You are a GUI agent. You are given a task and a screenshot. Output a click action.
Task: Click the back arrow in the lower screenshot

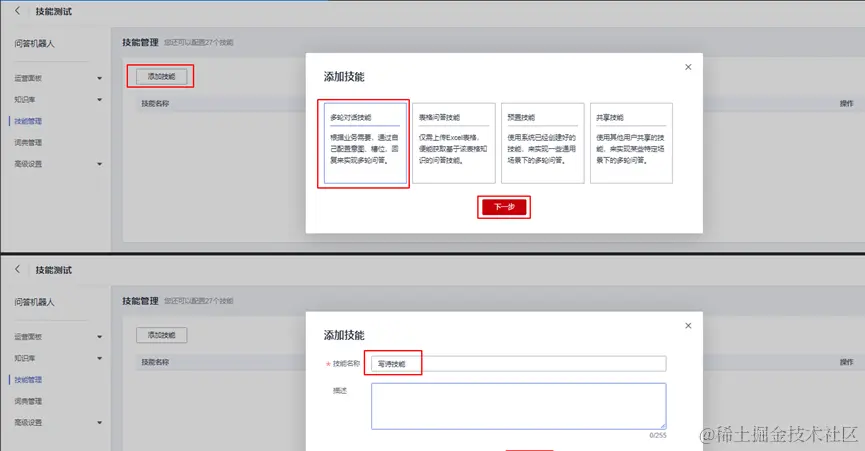tap(18, 269)
